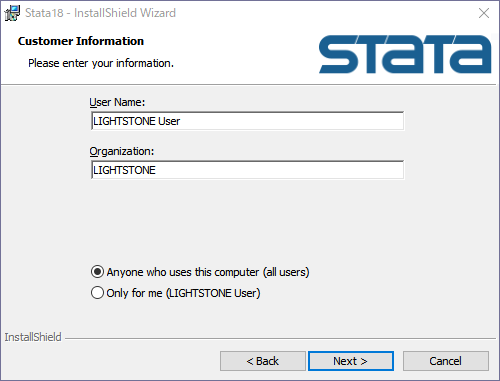Click the 'User Name:' label

(x=117, y=102)
